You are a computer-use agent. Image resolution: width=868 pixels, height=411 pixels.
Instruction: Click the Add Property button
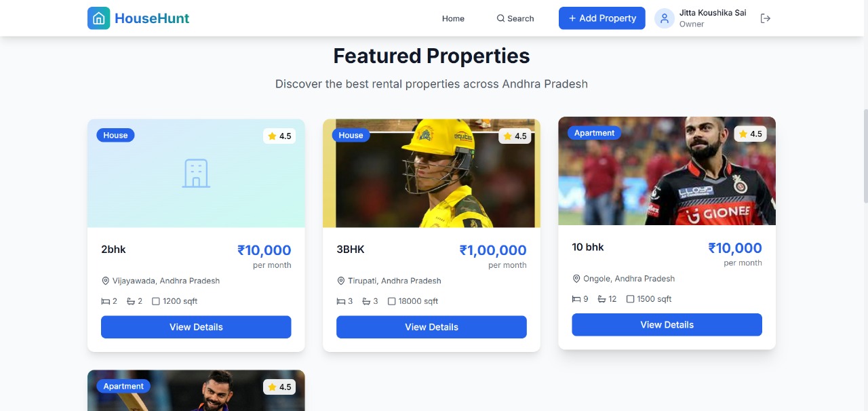tap(602, 18)
